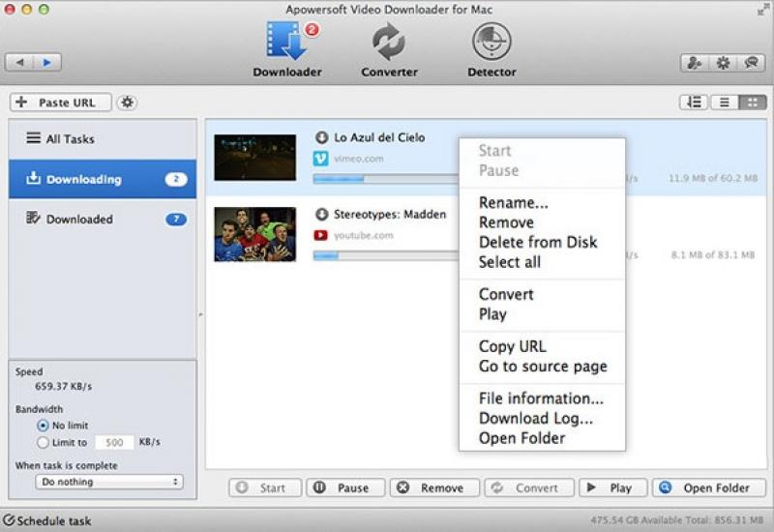Select the Lo Azul del Cielo thumbnail
Screen dimensions: 774x532
[254, 158]
